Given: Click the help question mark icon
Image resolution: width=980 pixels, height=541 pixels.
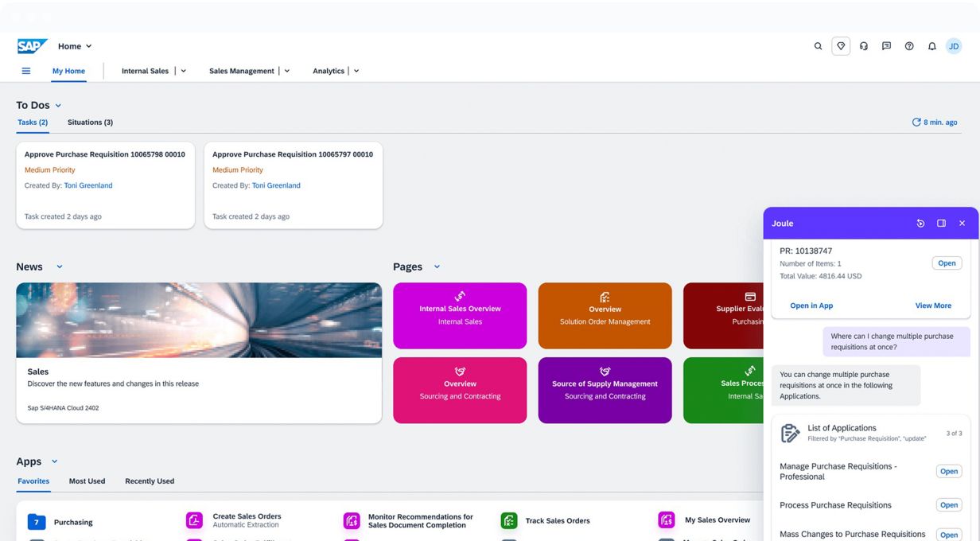Looking at the screenshot, I should (909, 46).
